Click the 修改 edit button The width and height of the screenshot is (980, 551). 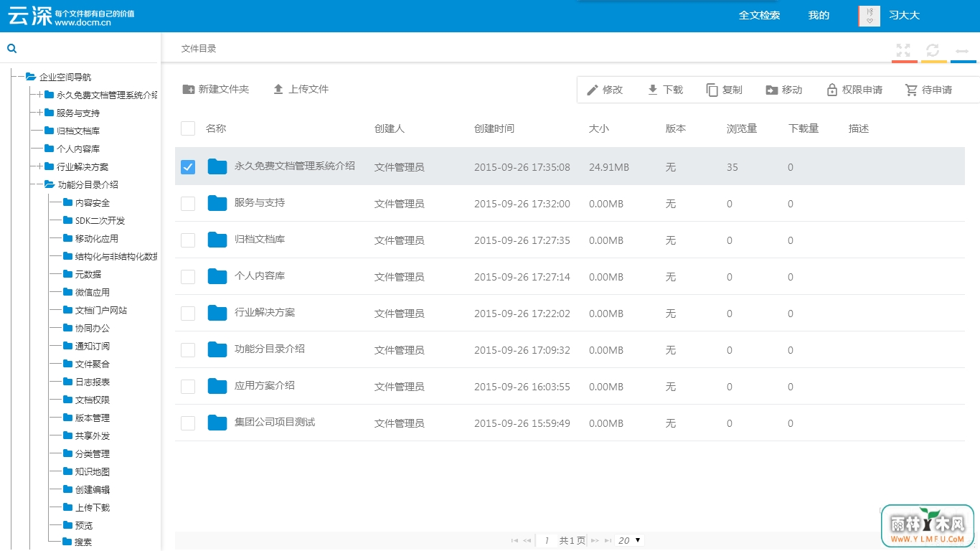(605, 90)
